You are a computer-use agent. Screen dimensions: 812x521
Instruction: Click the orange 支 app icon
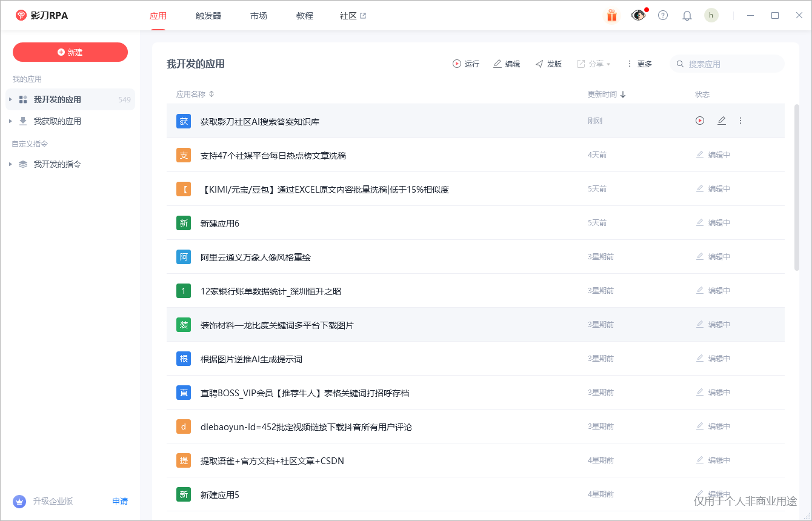(184, 155)
